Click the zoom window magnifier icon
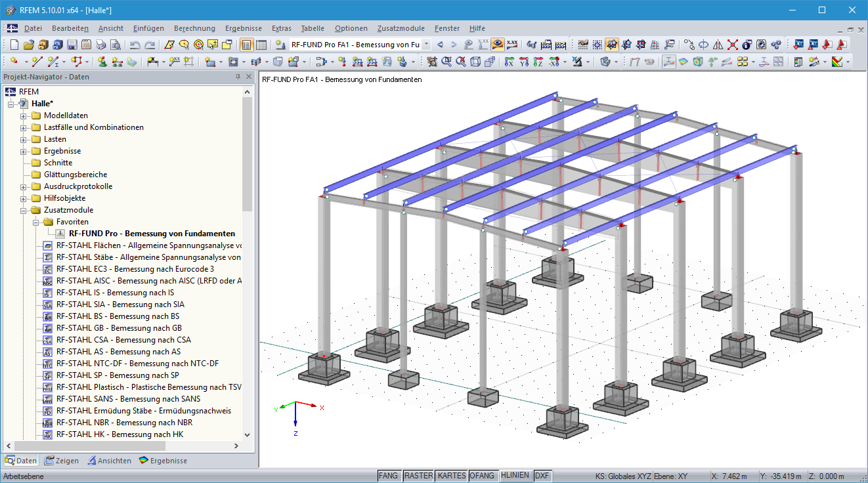Viewport: 868px width, 483px height. point(447,62)
